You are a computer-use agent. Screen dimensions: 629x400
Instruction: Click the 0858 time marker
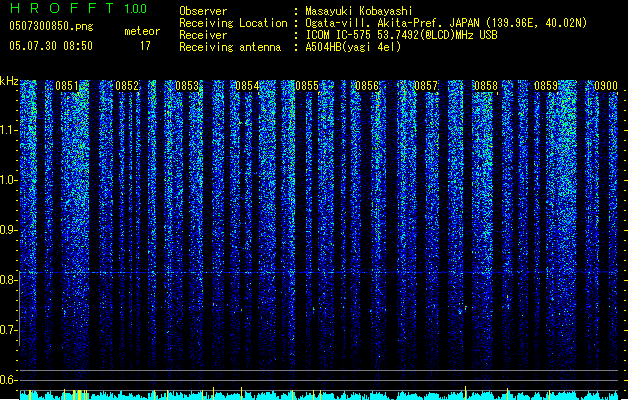(x=486, y=86)
